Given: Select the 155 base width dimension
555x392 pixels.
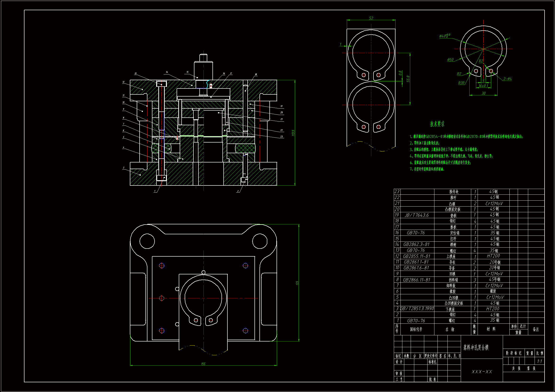Looking at the screenshot, I should point(203,364).
